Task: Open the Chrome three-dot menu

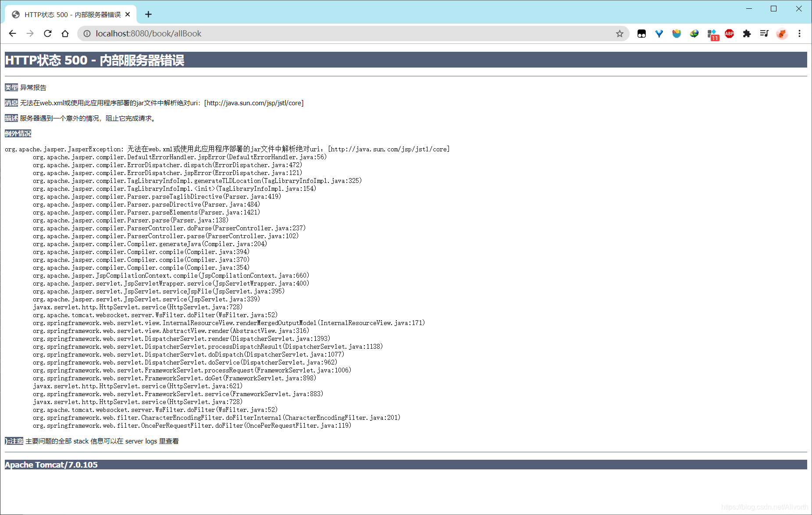Action: [799, 33]
